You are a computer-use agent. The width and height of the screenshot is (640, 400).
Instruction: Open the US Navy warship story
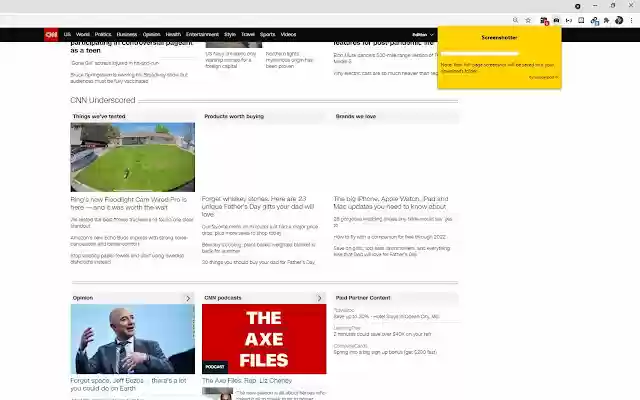pyautogui.click(x=231, y=60)
